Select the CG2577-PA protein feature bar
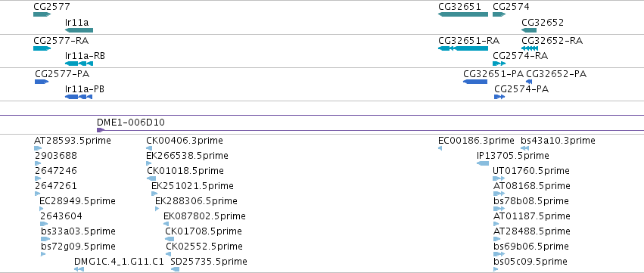This screenshot has width=644, height=273. pos(42,82)
